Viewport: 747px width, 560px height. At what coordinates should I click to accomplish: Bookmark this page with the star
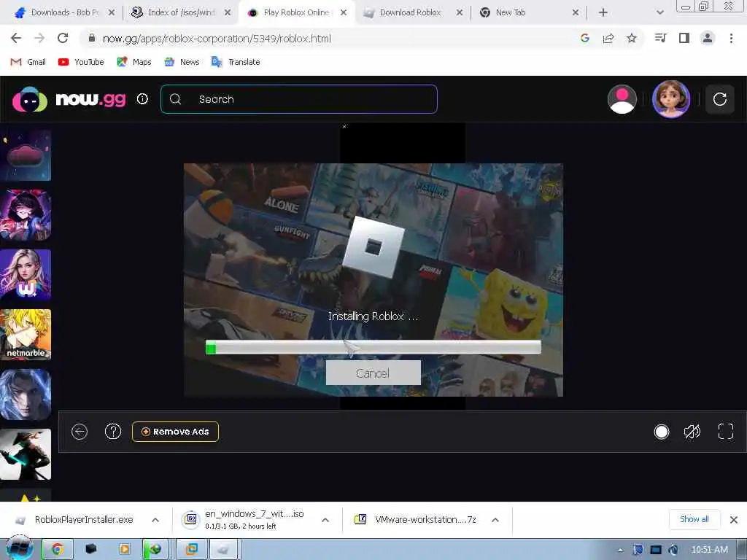pyautogui.click(x=632, y=38)
